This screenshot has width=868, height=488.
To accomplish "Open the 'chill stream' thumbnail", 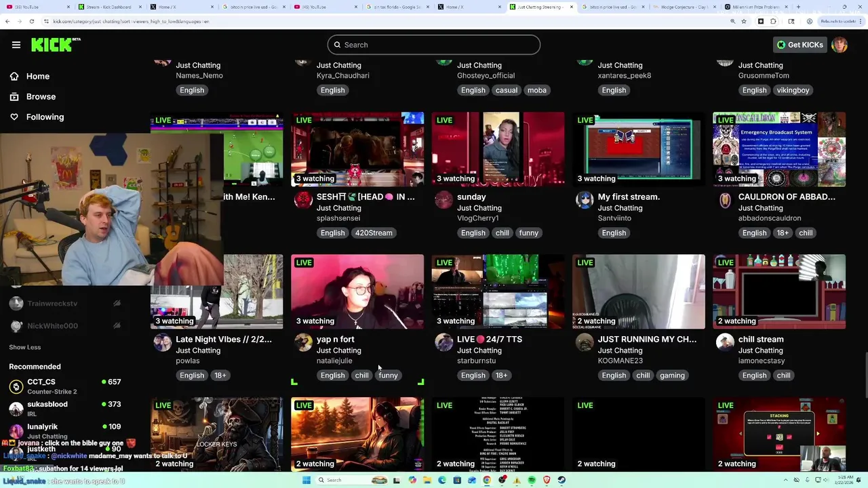I will (x=779, y=291).
